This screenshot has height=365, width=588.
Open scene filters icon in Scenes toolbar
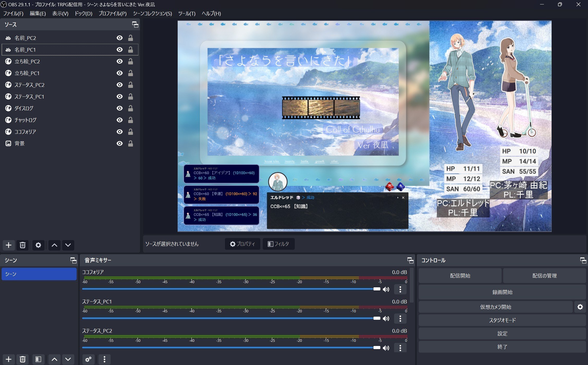click(x=38, y=360)
